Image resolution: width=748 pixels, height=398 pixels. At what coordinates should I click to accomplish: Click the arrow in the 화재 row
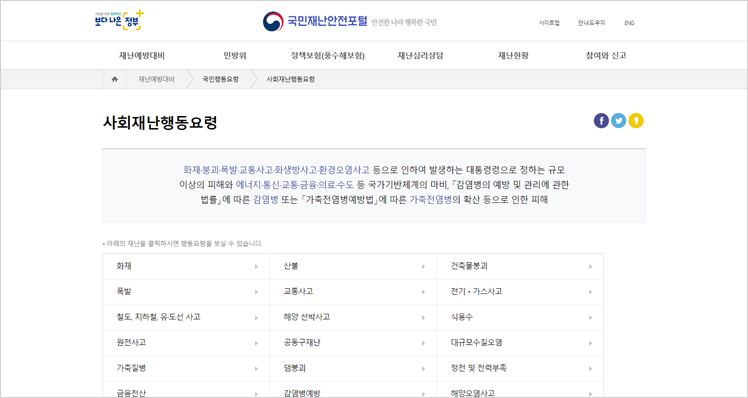pos(256,267)
